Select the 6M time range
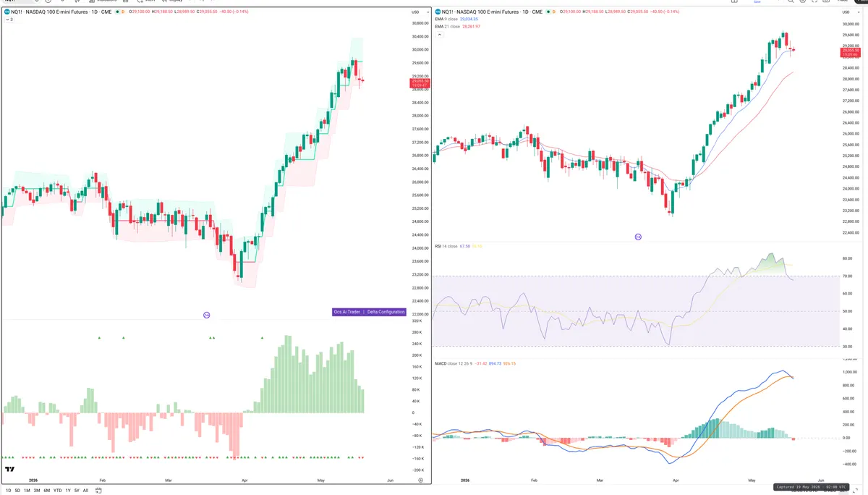The height and width of the screenshot is (495, 868). pos(47,491)
